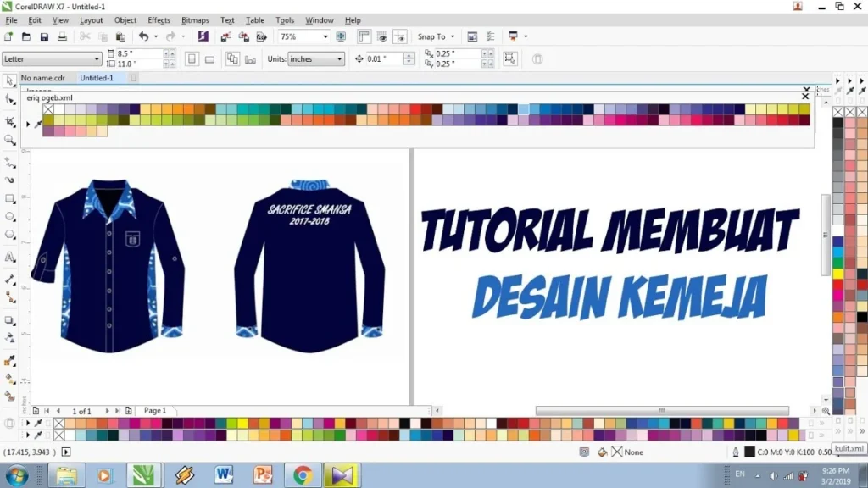Click the Page 1 navigation button
The width and height of the screenshot is (868, 488).
point(155,410)
